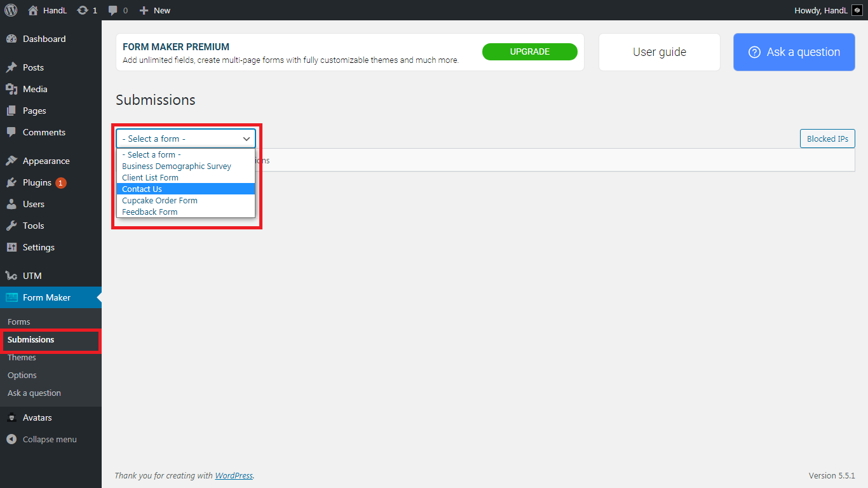Open the Media library icon
Image resolution: width=868 pixels, height=488 pixels.
11,89
